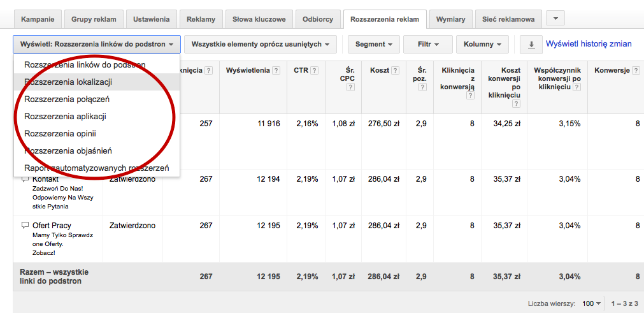The image size is (644, 313).
Task: Open the Kolumny dropdown menu
Action: pyautogui.click(x=482, y=45)
